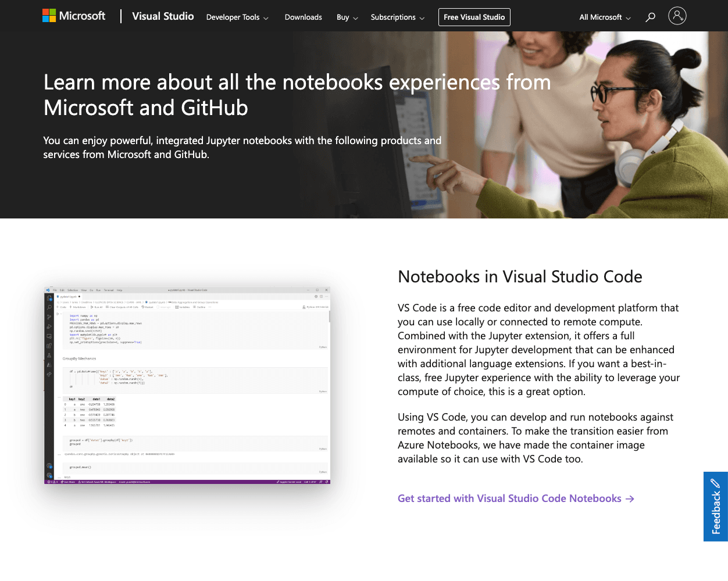The image size is (728, 581).
Task: Click the Microsoft wordmark text
Action: click(x=83, y=16)
